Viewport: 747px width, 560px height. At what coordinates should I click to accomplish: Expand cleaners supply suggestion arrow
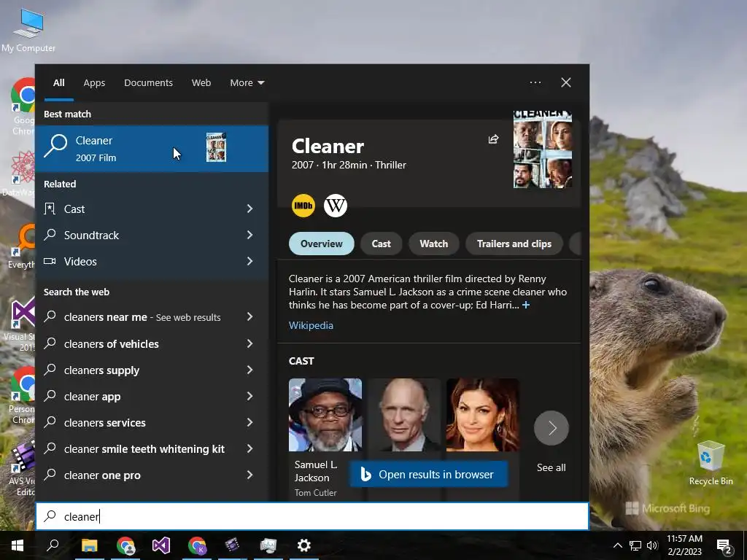tap(249, 370)
